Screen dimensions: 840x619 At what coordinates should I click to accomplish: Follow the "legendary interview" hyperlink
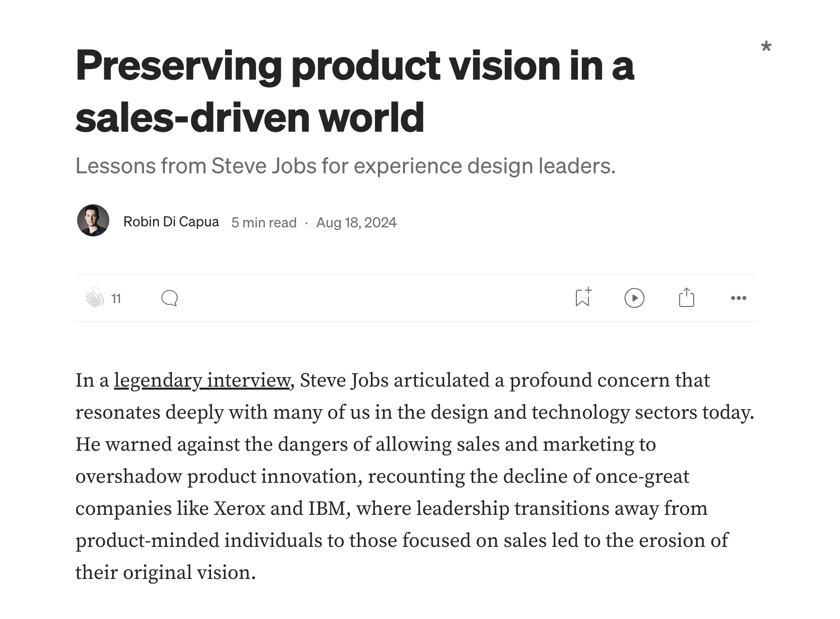pos(202,380)
